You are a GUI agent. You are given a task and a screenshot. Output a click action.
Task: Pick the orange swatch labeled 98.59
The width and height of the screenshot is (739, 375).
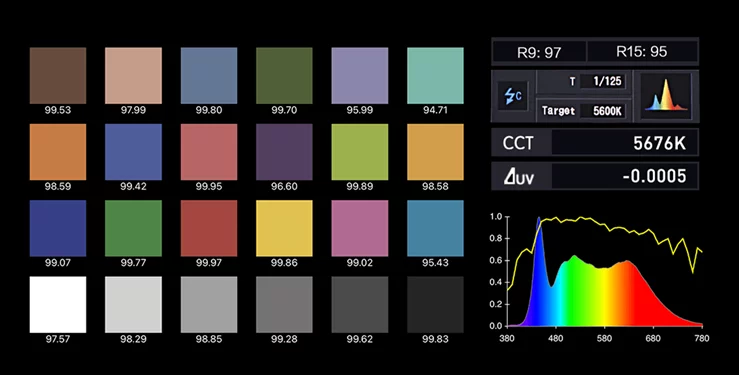pos(58,152)
